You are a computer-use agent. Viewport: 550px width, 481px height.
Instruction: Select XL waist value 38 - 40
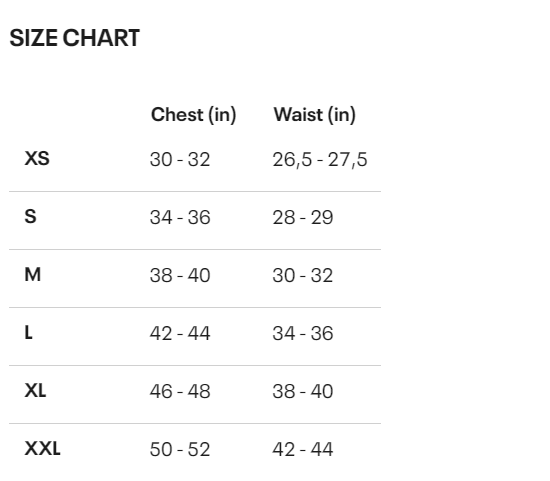[303, 391]
